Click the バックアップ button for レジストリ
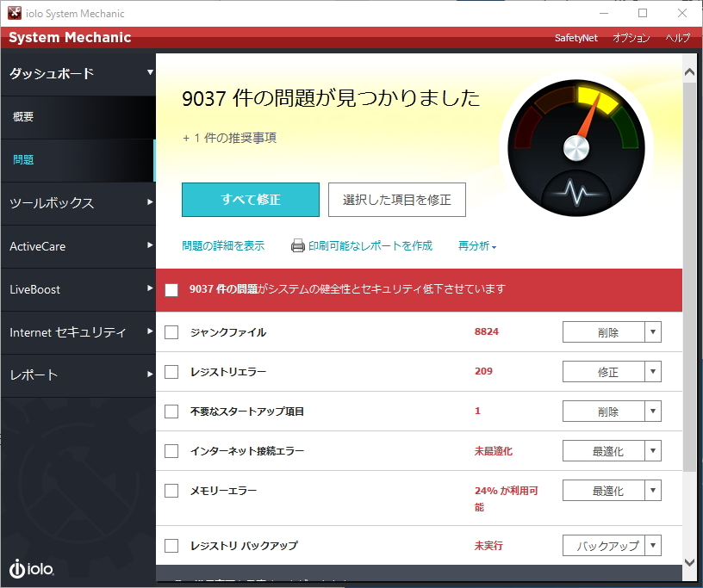703x588 pixels. pos(604,546)
